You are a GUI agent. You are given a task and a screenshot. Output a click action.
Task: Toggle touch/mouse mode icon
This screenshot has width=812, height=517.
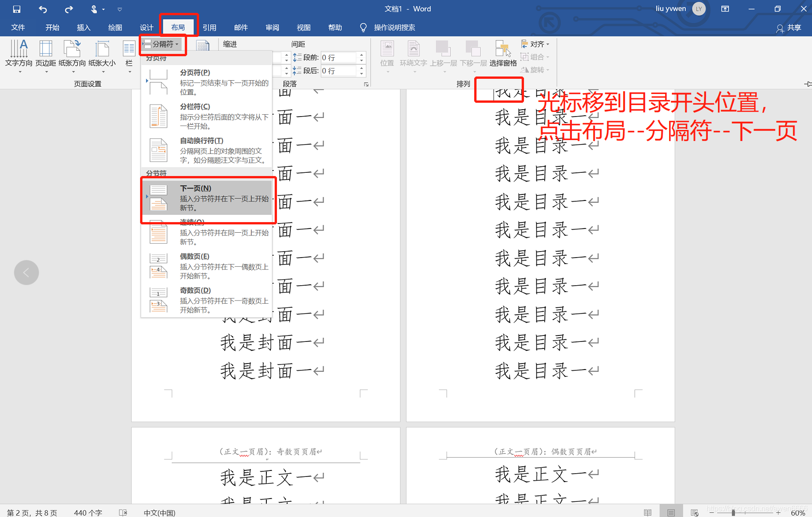coord(94,9)
